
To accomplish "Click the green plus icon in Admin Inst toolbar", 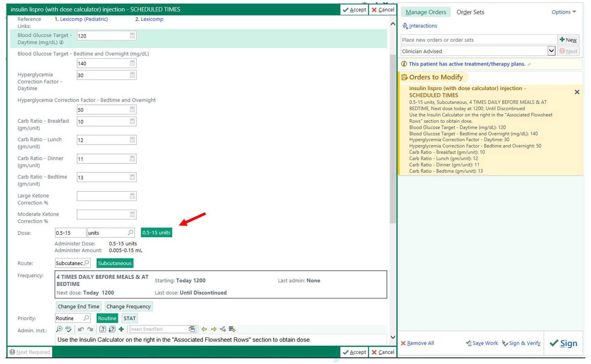I will point(121,329).
